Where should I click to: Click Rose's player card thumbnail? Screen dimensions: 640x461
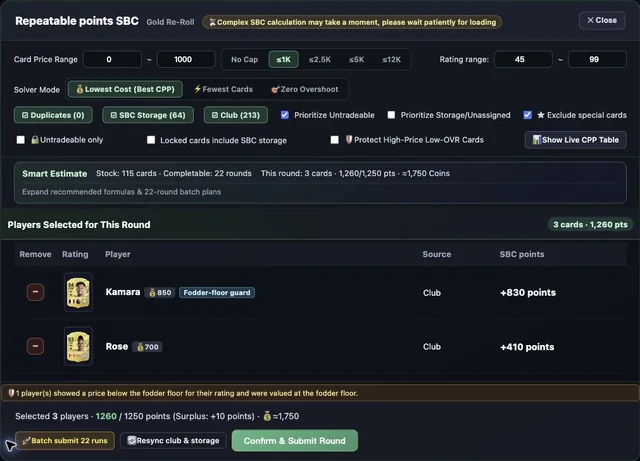click(78, 346)
